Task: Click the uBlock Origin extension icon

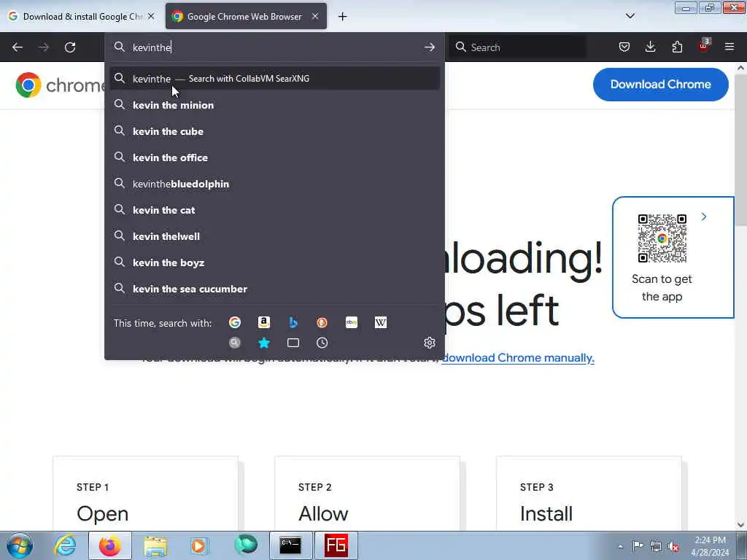Action: click(x=704, y=46)
